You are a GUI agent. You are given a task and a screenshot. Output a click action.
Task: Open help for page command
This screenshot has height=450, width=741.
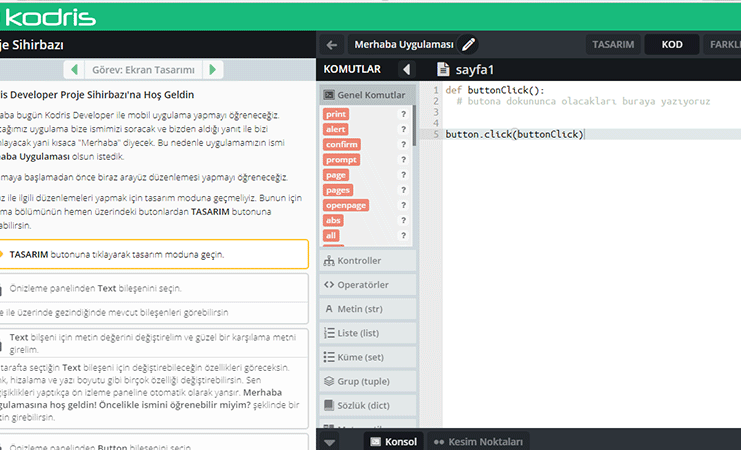[x=404, y=175]
